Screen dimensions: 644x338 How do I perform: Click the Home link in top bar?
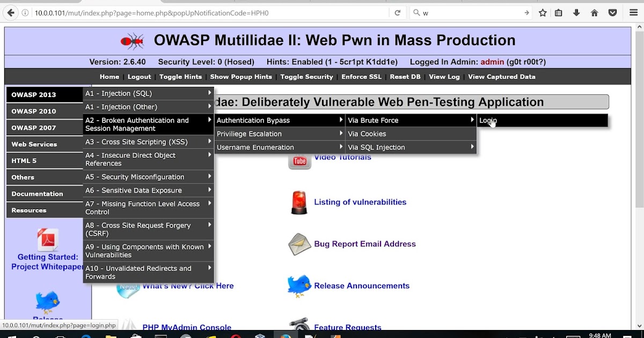(109, 77)
